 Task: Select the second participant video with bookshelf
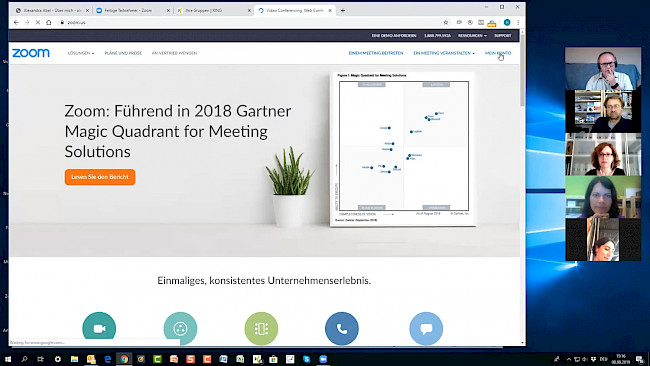pos(603,112)
